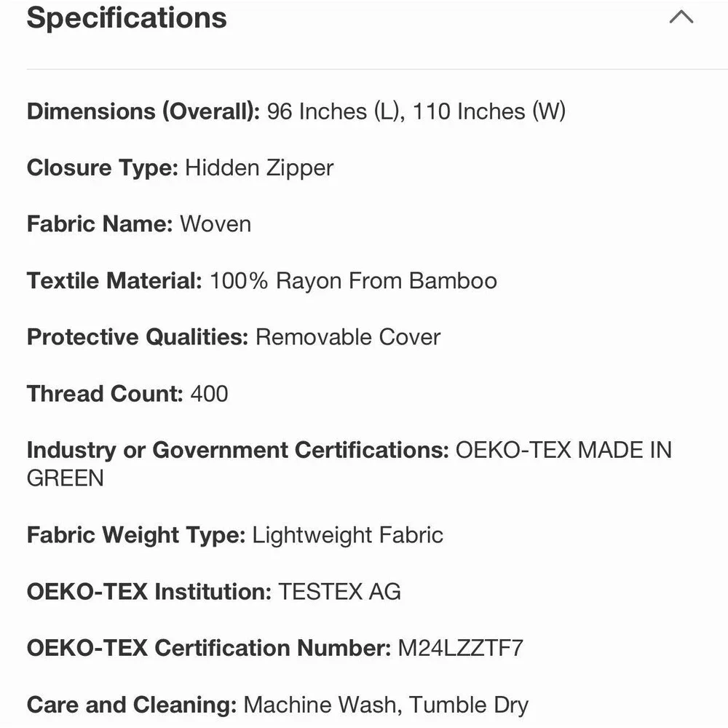Click certification number M24LZZTF7
The width and height of the screenshot is (728, 728).
pos(461,648)
